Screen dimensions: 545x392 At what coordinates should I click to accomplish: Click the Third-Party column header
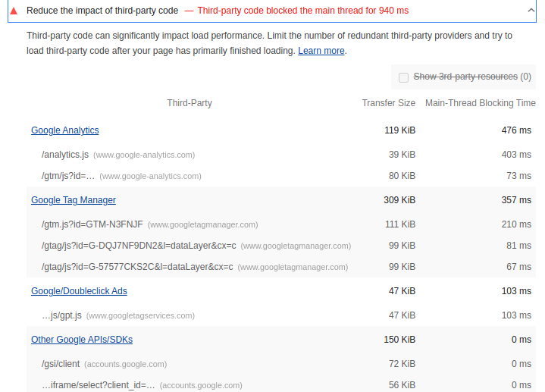189,103
